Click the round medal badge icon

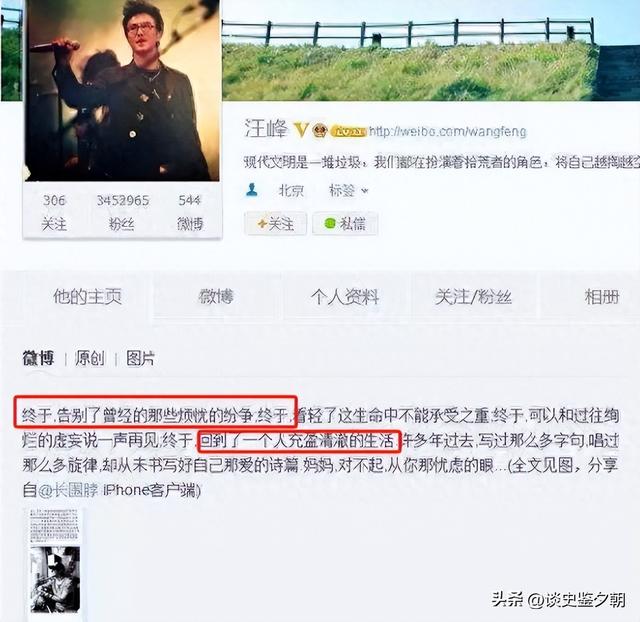pos(320,131)
